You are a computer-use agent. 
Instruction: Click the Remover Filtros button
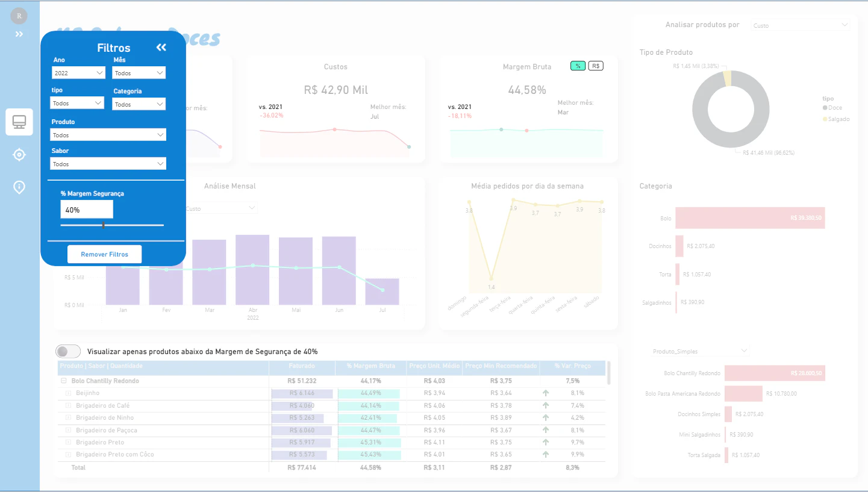tap(104, 254)
